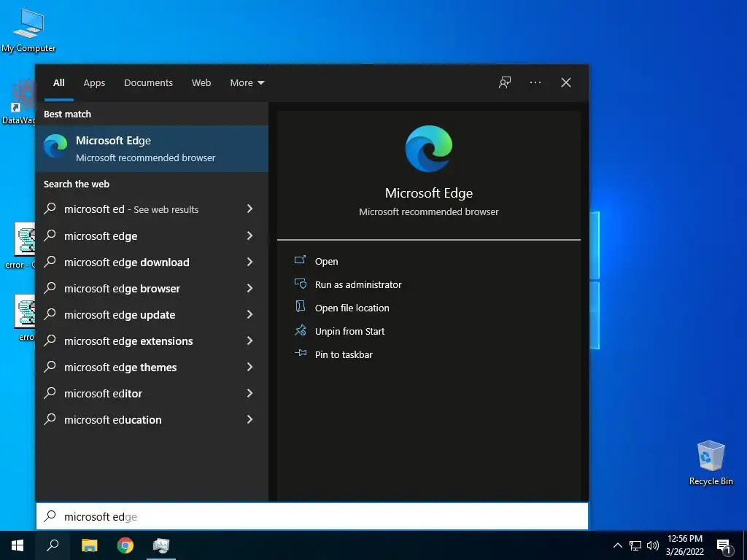Open the Windows Start button
This screenshot has width=747, height=560.
[18, 545]
